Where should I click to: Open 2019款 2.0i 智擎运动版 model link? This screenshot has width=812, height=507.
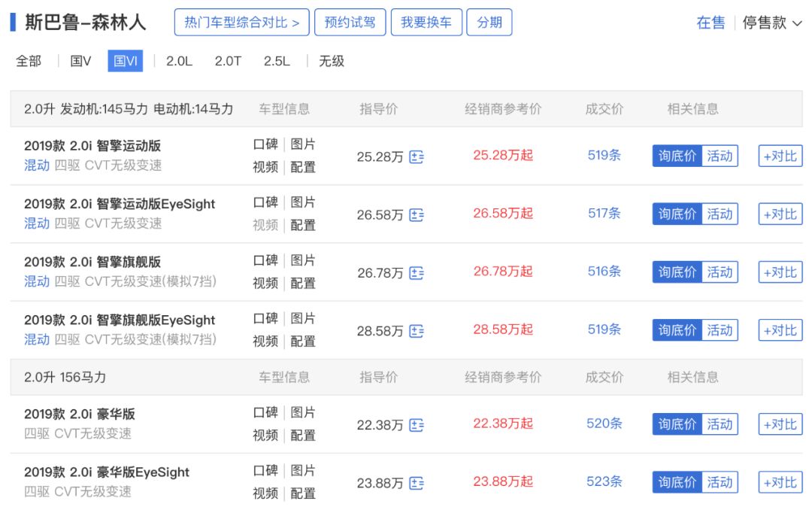[x=92, y=145]
